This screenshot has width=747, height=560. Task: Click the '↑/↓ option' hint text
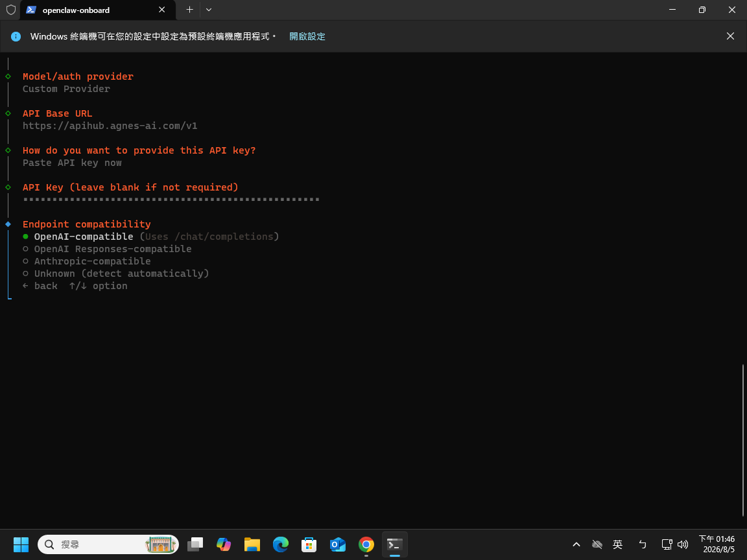click(x=98, y=286)
